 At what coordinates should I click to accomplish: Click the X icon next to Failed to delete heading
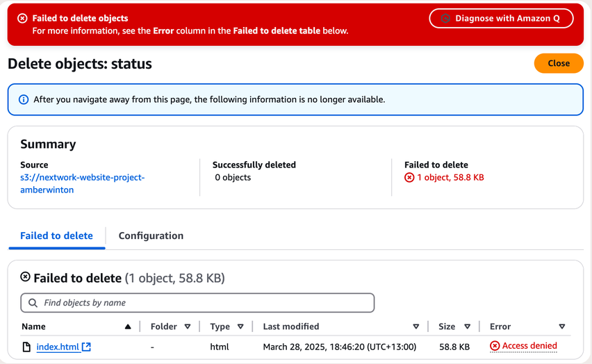click(x=25, y=276)
